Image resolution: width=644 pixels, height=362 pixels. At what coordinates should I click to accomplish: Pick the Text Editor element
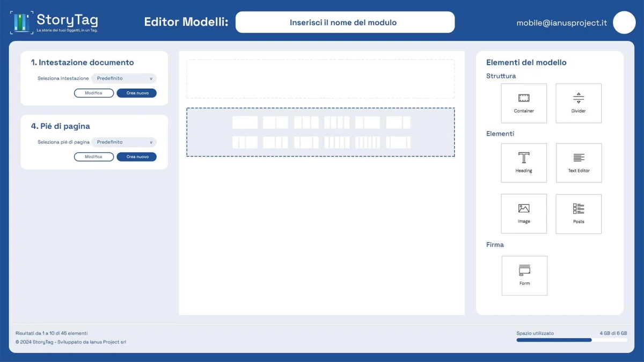coord(579,162)
